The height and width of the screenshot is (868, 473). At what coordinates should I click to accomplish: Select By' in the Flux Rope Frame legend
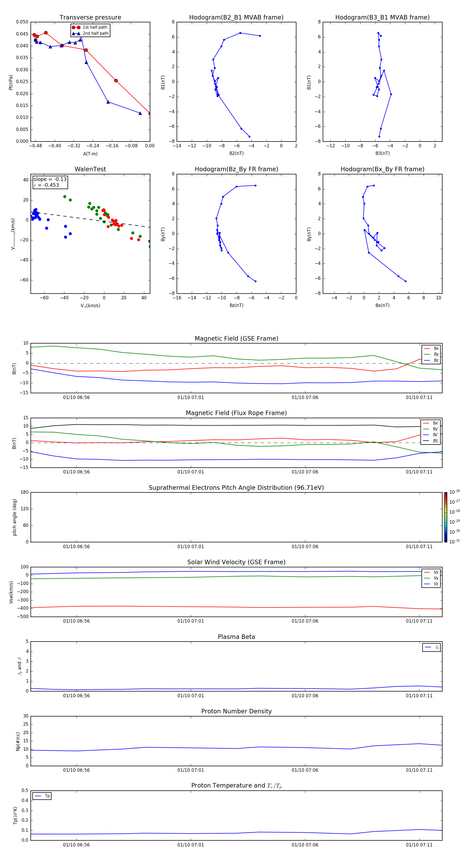pos(431,429)
